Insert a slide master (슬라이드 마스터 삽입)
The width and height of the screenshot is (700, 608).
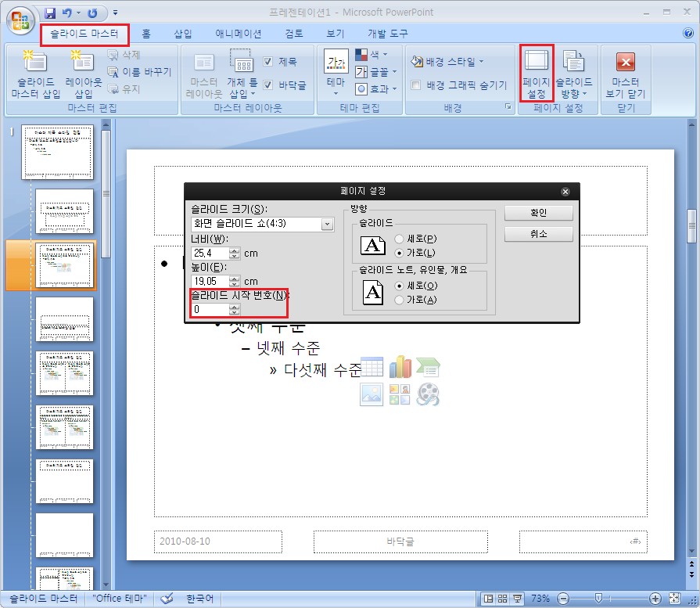(x=36, y=74)
